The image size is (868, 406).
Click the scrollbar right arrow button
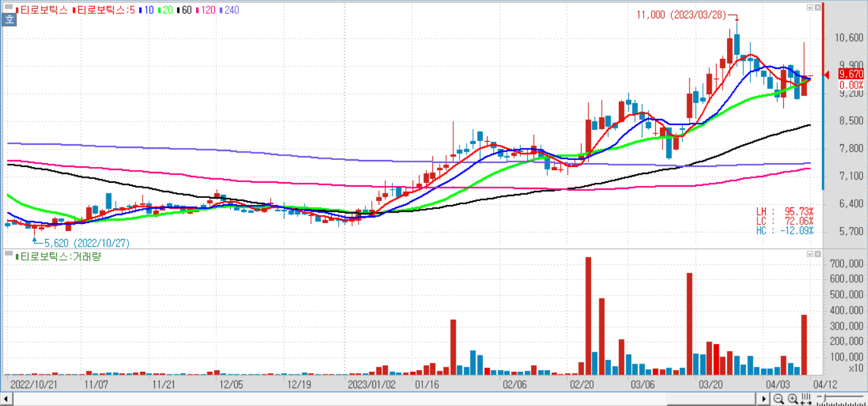[x=764, y=399]
